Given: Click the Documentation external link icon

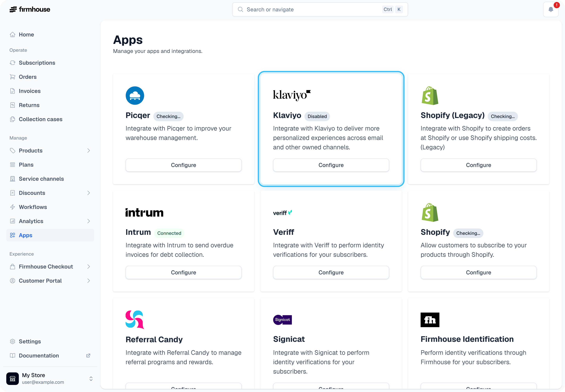Looking at the screenshot, I should [x=88, y=356].
